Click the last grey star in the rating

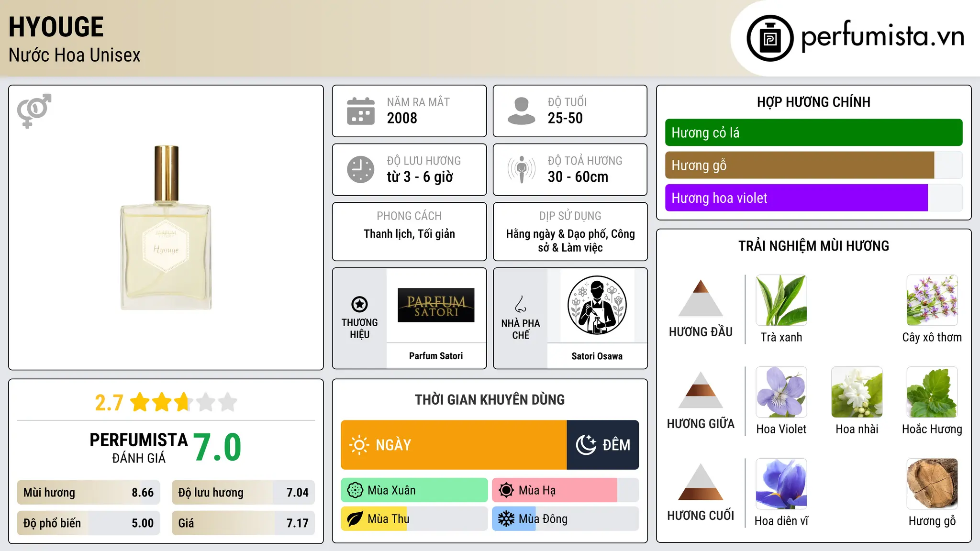228,402
